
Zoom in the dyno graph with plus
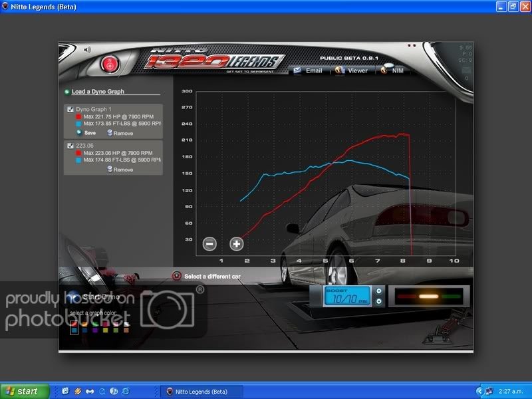pos(237,243)
